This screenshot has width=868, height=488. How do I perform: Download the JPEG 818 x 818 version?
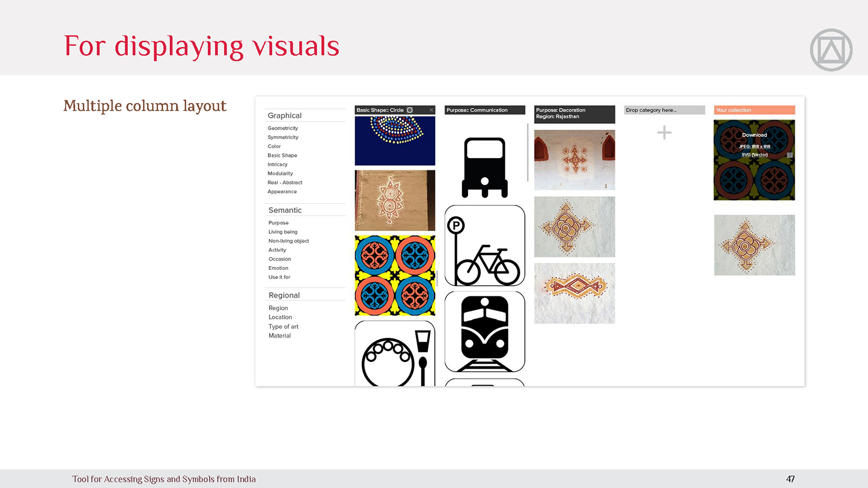pos(755,146)
